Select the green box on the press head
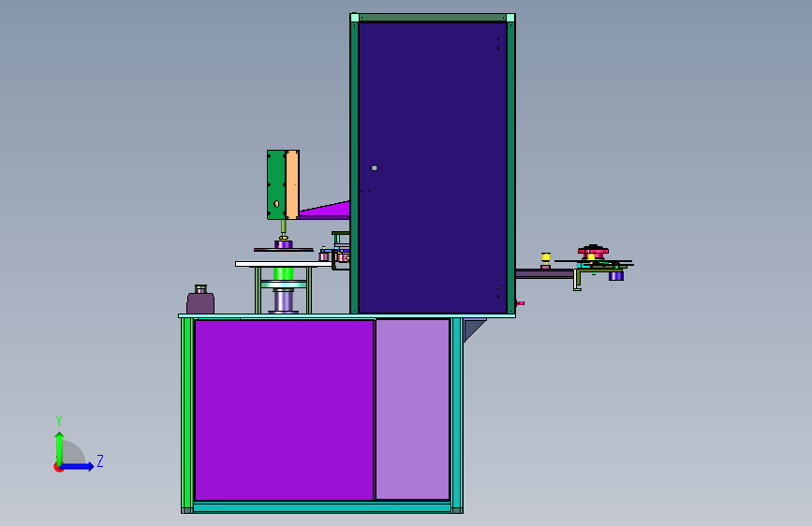The height and width of the screenshot is (526, 812). pos(276,184)
